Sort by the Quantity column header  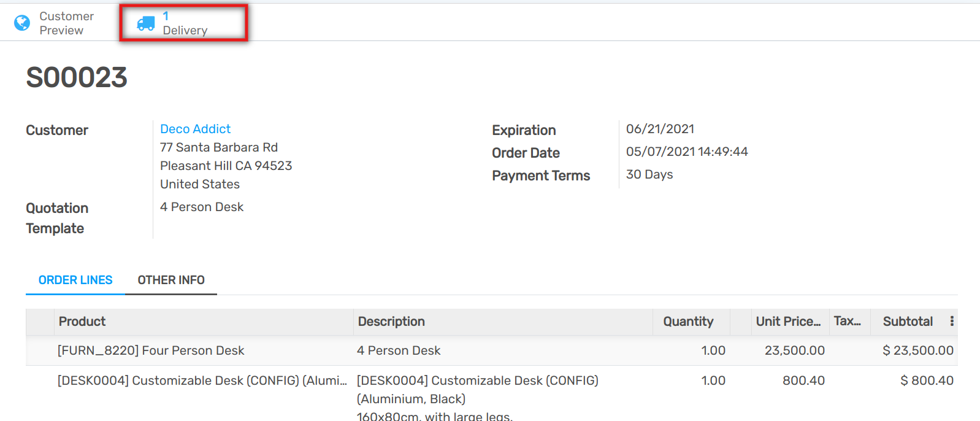click(x=688, y=322)
